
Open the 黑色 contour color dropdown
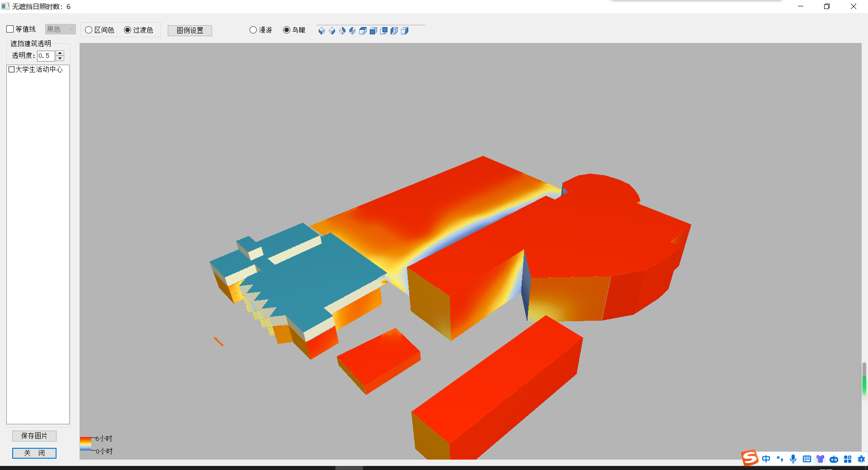60,29
